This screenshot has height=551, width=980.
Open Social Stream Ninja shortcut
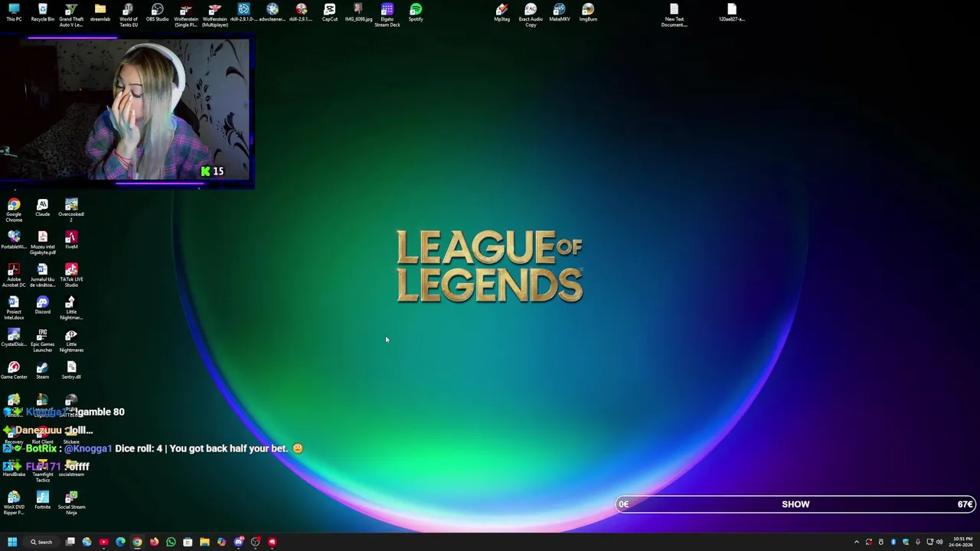tap(71, 503)
